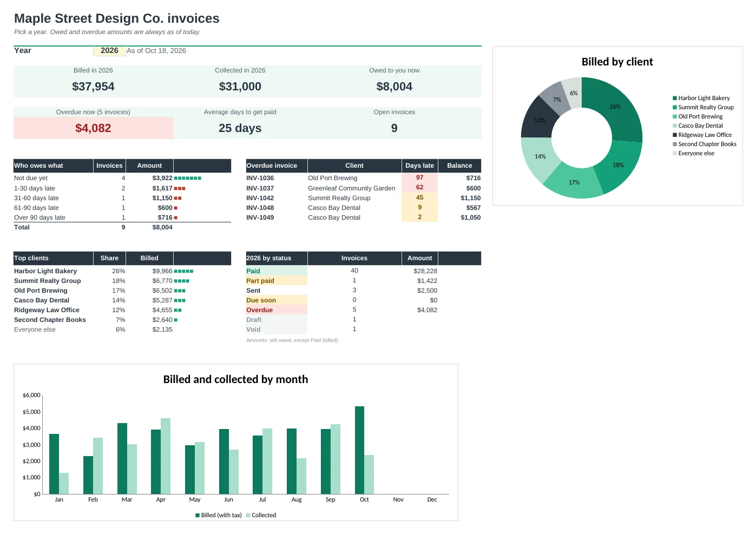Viewport: 756px width, 534px height.
Task: Select the "Void" status cell
Action: tap(277, 329)
